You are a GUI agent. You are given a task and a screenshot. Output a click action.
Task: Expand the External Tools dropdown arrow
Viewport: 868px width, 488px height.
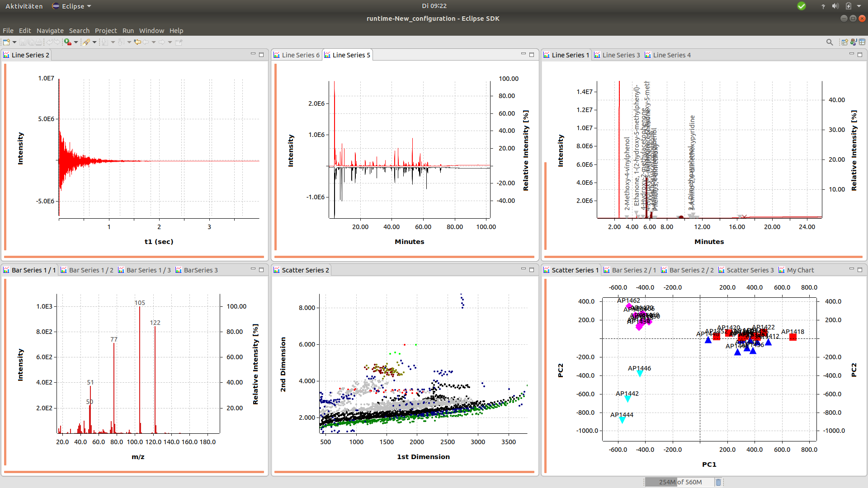[76, 42]
